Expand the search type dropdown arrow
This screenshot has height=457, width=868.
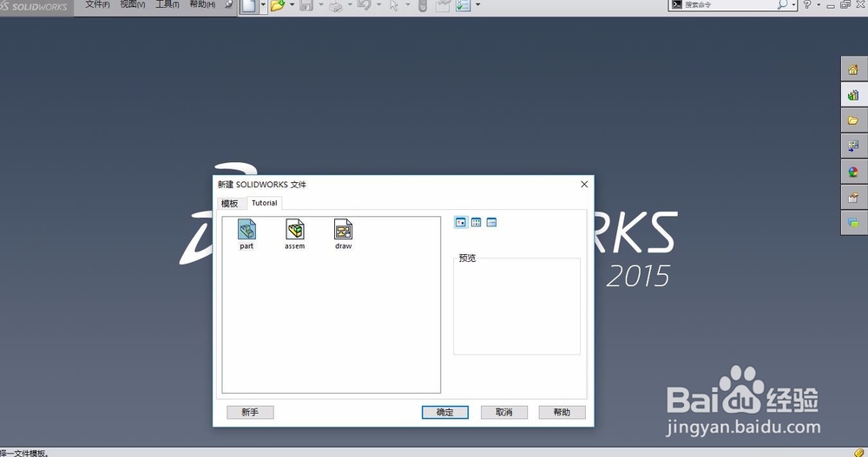[x=794, y=5]
